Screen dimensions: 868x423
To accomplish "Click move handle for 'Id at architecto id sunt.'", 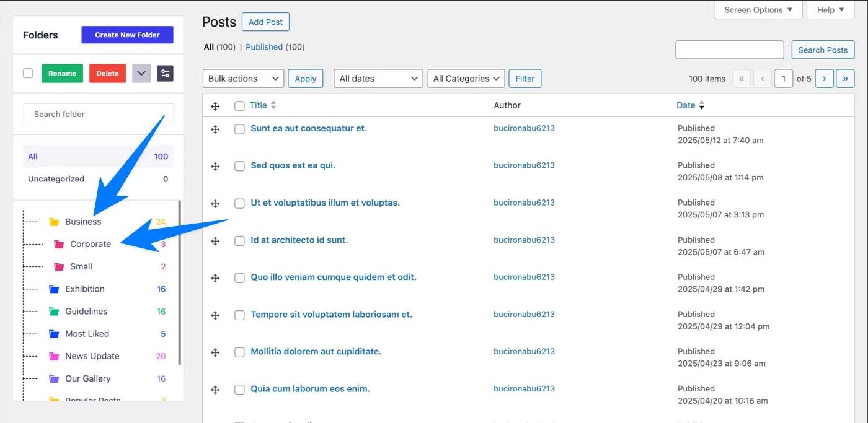I will pos(215,240).
